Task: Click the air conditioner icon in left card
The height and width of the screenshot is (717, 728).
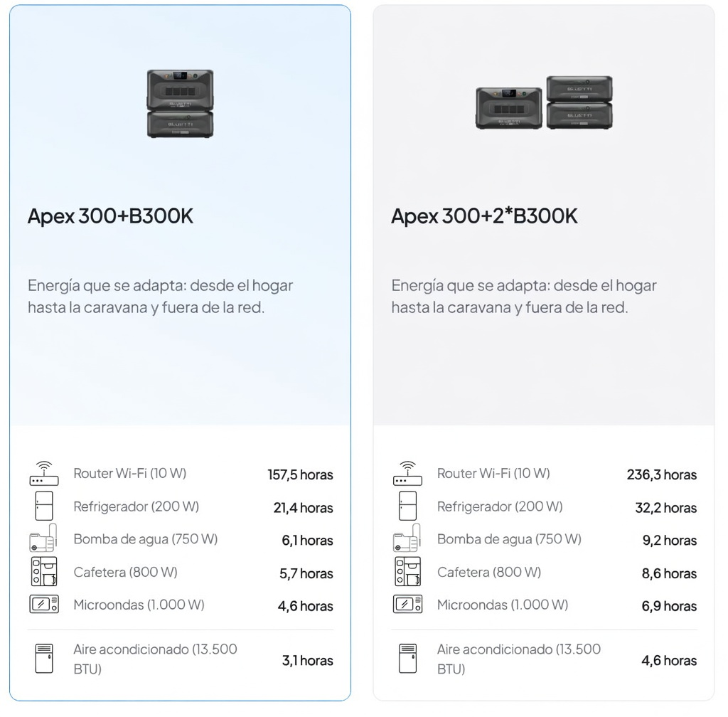Action: pyautogui.click(x=44, y=659)
